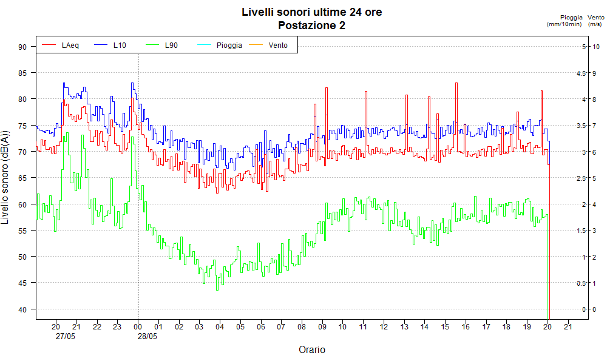Select the 28/05 date label

(148, 335)
